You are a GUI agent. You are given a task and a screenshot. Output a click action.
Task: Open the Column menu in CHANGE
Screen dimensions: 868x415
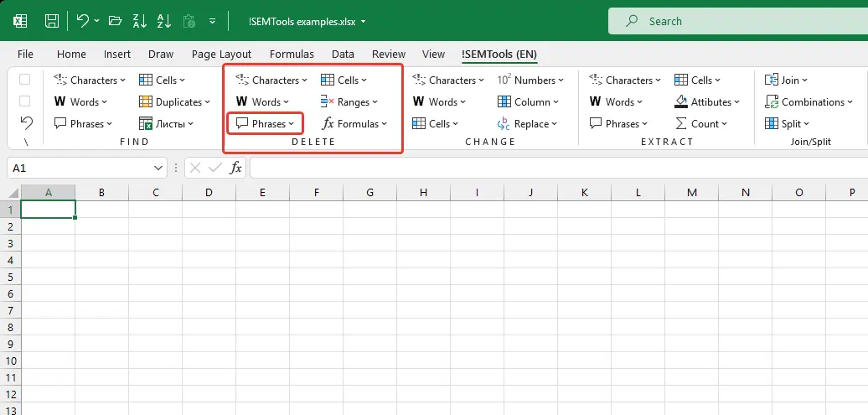tap(528, 102)
